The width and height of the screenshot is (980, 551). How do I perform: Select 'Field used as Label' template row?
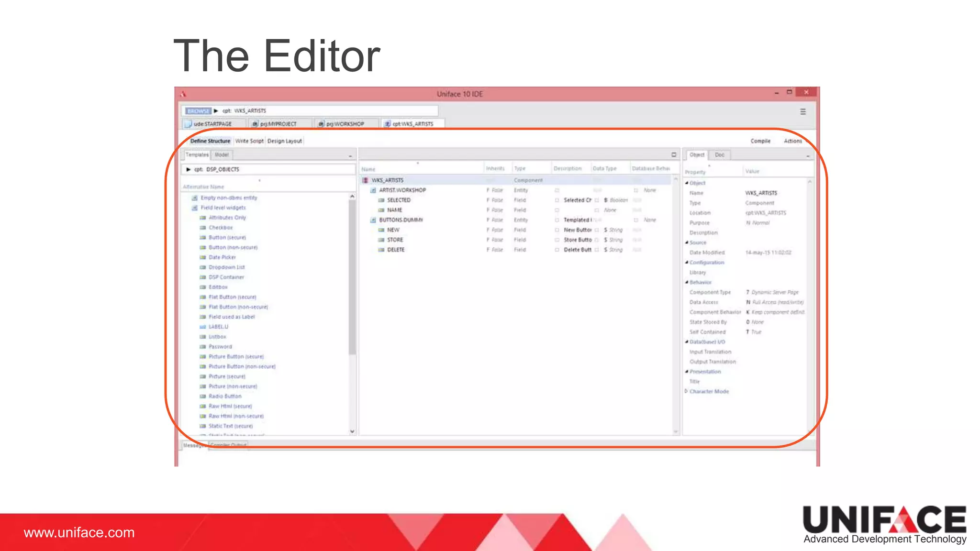click(x=232, y=317)
